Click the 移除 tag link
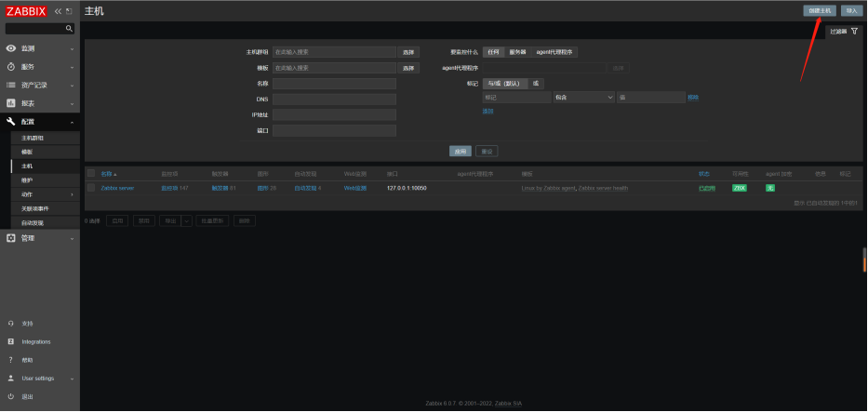This screenshot has width=868, height=412. click(x=693, y=98)
